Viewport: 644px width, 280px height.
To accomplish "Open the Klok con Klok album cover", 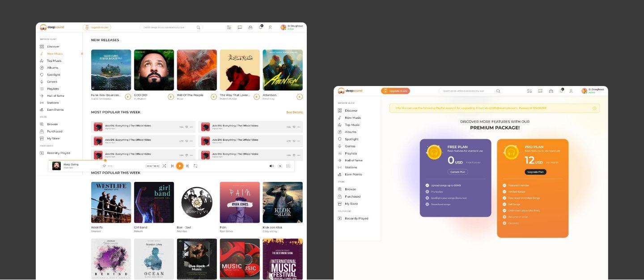I will click(283, 202).
